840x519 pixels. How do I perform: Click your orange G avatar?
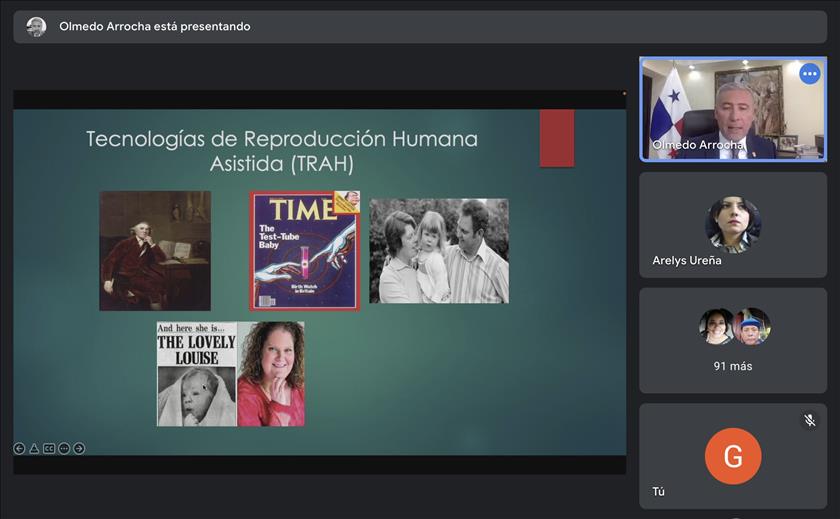click(x=733, y=456)
